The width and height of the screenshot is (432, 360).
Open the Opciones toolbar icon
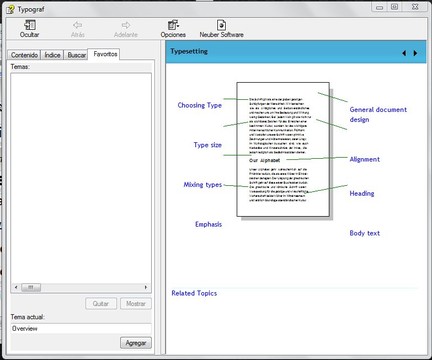click(173, 25)
